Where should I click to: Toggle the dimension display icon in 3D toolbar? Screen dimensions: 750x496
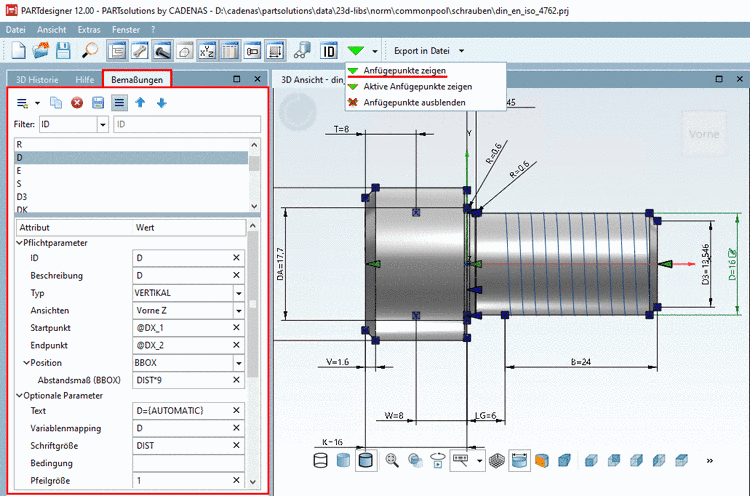[520, 460]
